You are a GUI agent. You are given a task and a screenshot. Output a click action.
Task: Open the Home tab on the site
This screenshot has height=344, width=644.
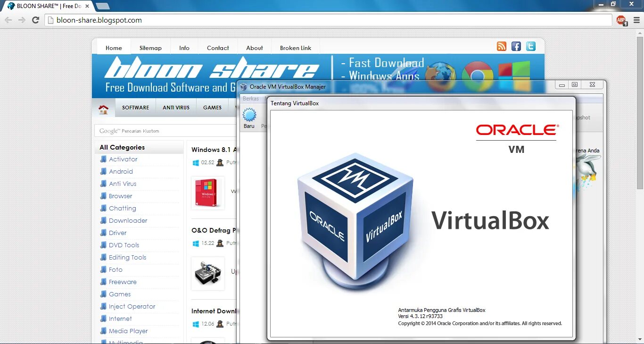coord(114,48)
